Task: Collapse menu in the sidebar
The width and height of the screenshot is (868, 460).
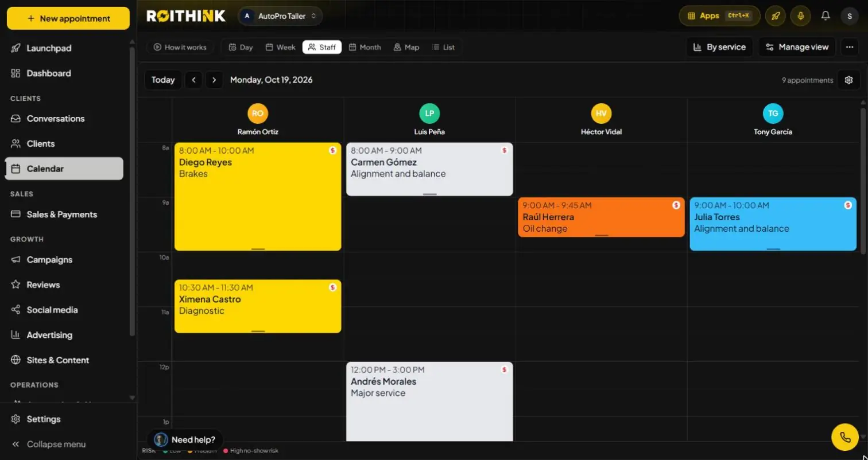Action: tap(49, 444)
